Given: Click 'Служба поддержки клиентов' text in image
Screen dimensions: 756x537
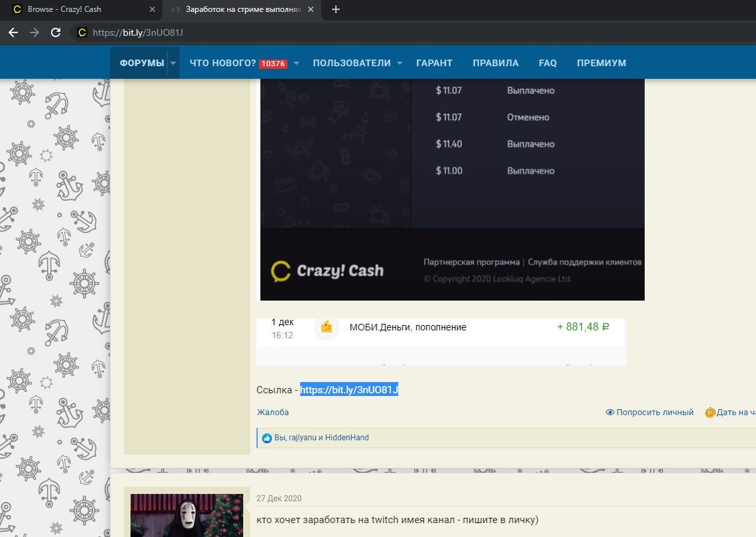Looking at the screenshot, I should (584, 262).
